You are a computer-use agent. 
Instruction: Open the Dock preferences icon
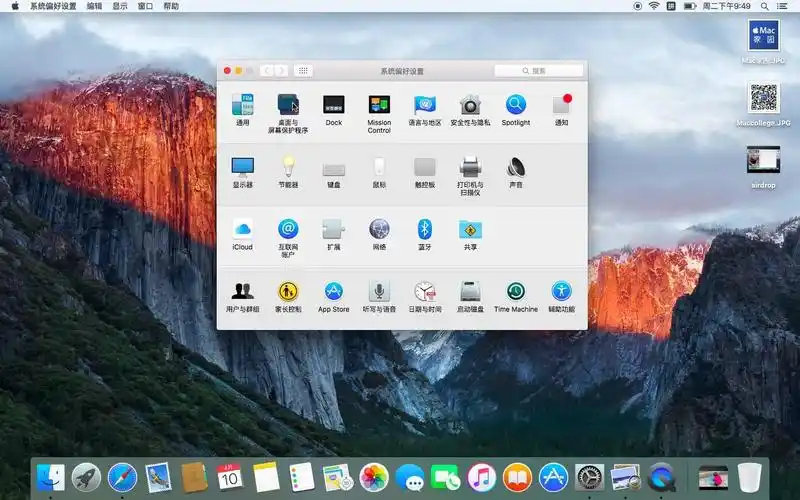[x=333, y=105]
